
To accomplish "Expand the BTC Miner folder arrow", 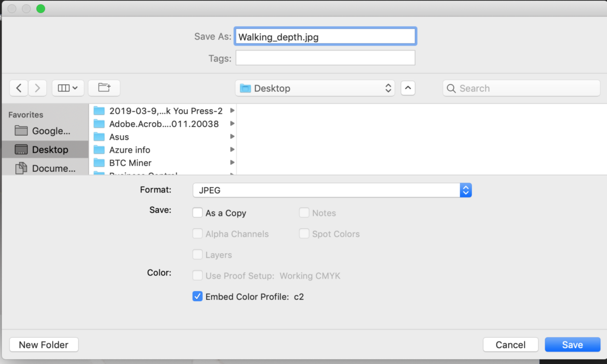I will pyautogui.click(x=232, y=162).
